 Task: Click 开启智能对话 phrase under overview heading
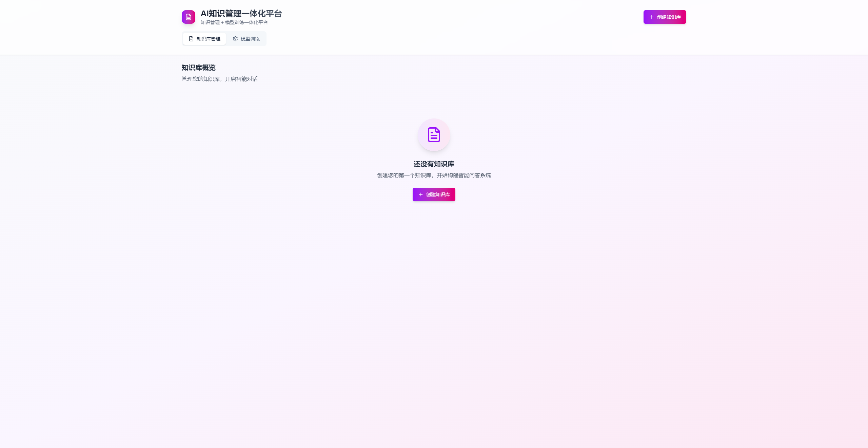pos(241,79)
